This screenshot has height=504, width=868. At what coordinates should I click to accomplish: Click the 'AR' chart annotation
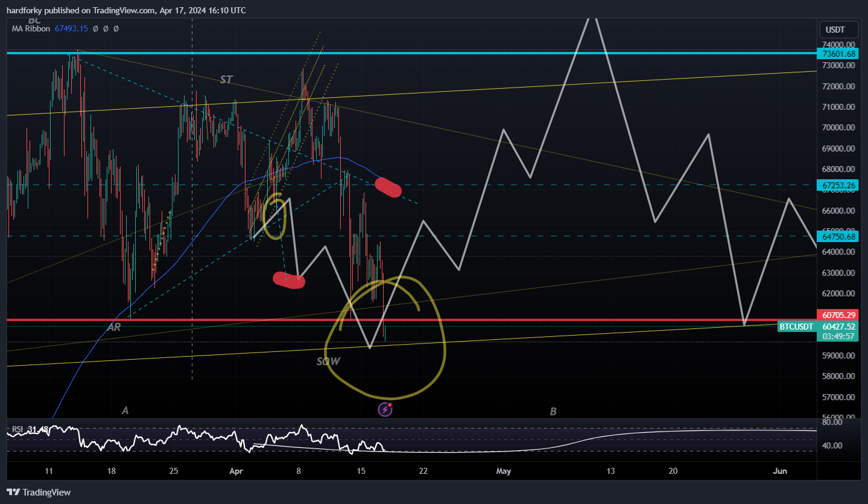113,327
